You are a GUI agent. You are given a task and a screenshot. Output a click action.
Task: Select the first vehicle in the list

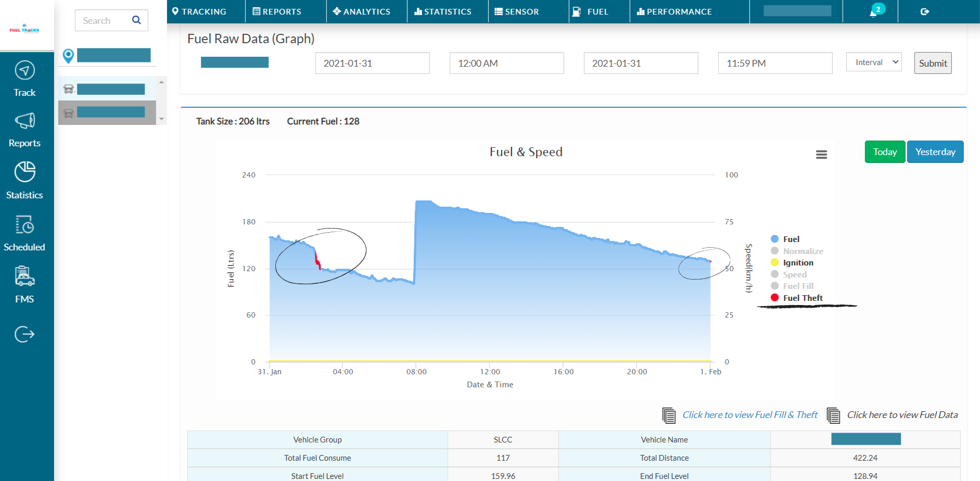click(x=107, y=89)
